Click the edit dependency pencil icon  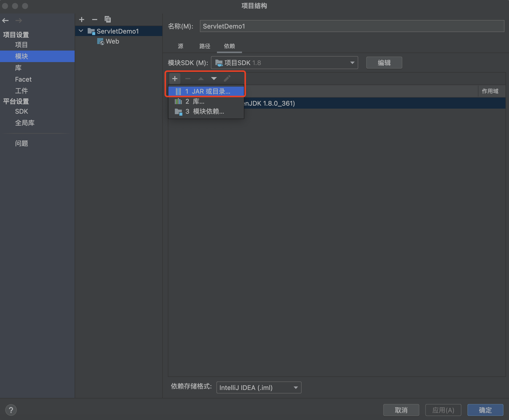(x=227, y=79)
